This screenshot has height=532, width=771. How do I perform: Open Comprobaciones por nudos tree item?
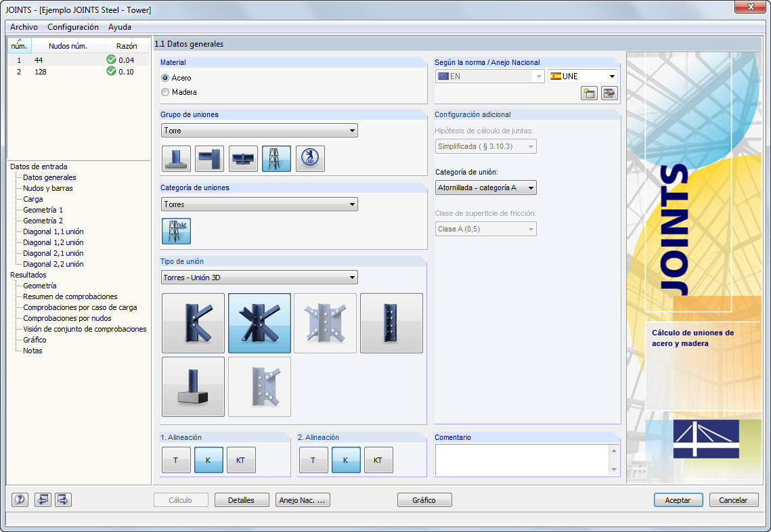(x=68, y=318)
